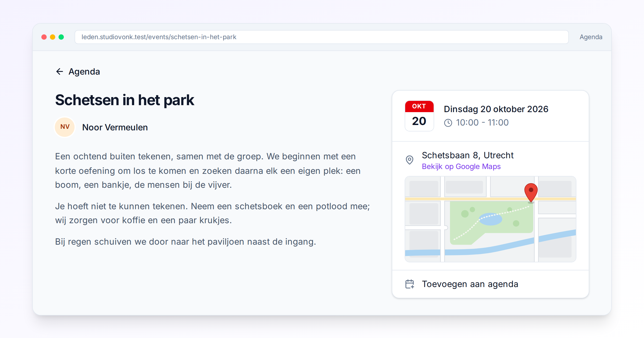This screenshot has height=338, width=644.
Task: Click the OKT 20 calendar date badge
Action: [419, 116]
